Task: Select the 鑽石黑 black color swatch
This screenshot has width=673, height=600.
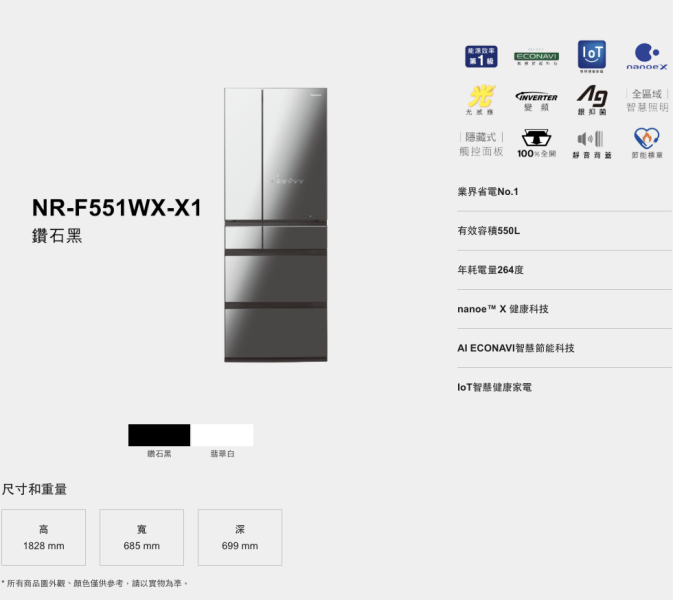Action: coord(159,435)
